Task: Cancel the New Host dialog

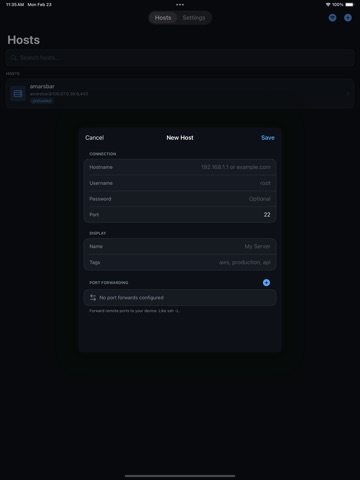Action: [x=94, y=138]
